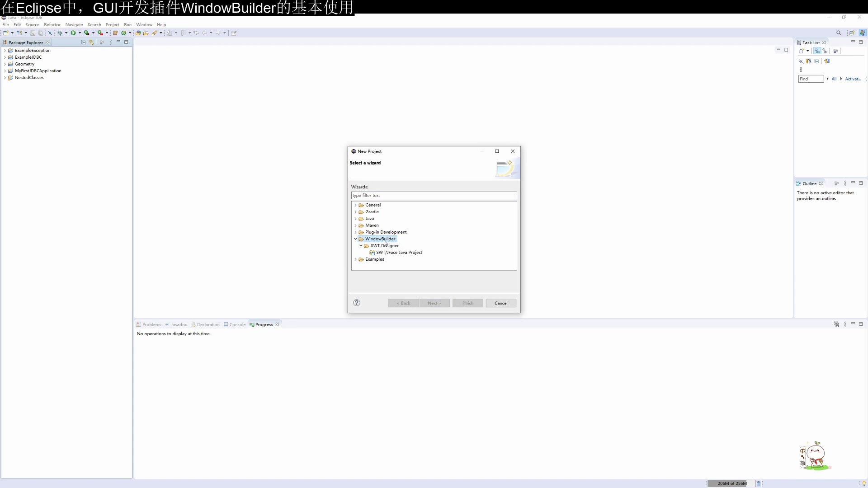The image size is (868, 488).
Task: Open the wizard help icon in New Project dialog
Action: pyautogui.click(x=357, y=303)
